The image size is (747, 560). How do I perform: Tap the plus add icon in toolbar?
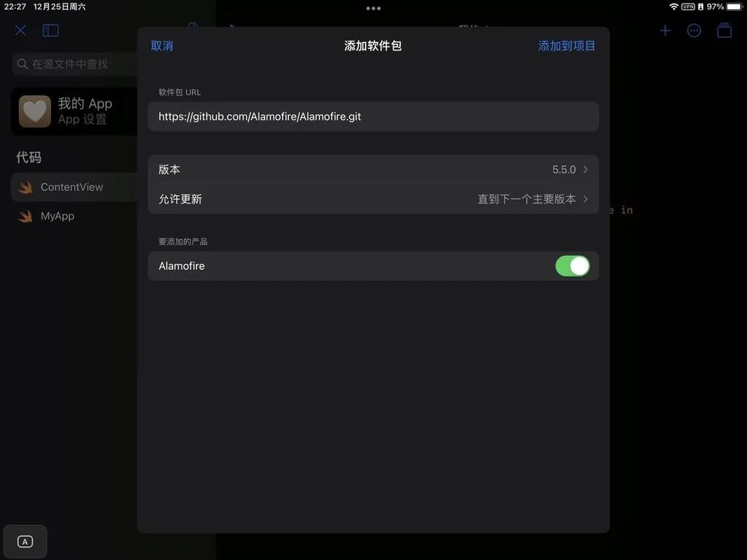click(x=665, y=31)
